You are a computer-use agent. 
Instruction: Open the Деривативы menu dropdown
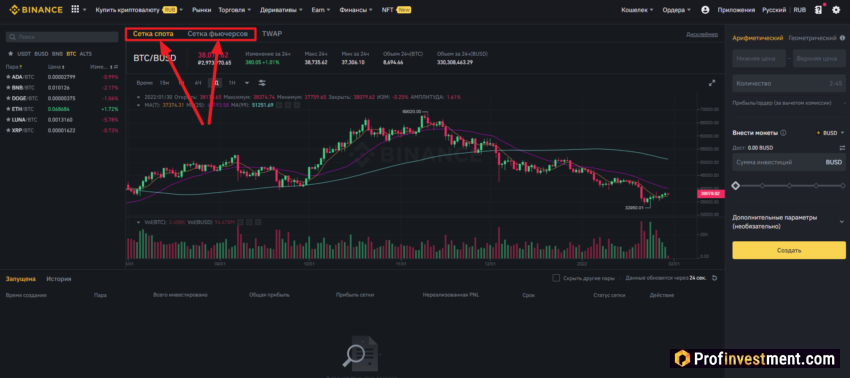281,10
